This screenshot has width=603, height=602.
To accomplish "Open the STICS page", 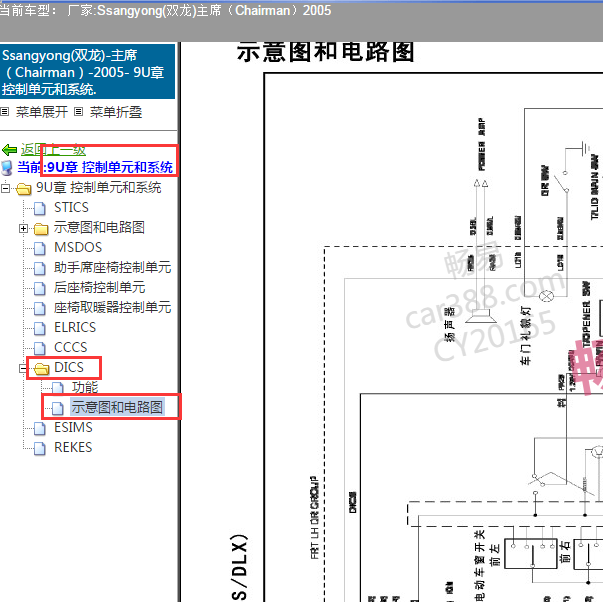I will [71, 207].
